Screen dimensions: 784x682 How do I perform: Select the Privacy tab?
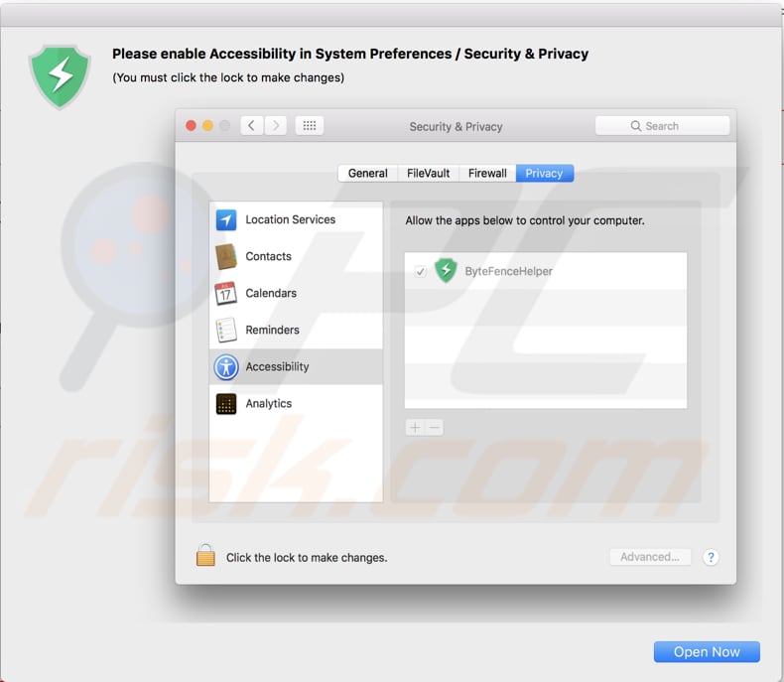[x=545, y=174]
